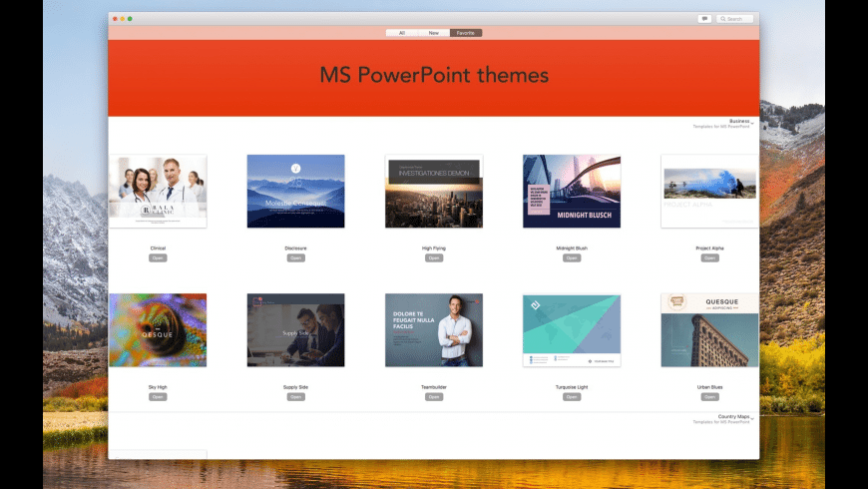Click the "Supply Side" theme name label

(295, 387)
